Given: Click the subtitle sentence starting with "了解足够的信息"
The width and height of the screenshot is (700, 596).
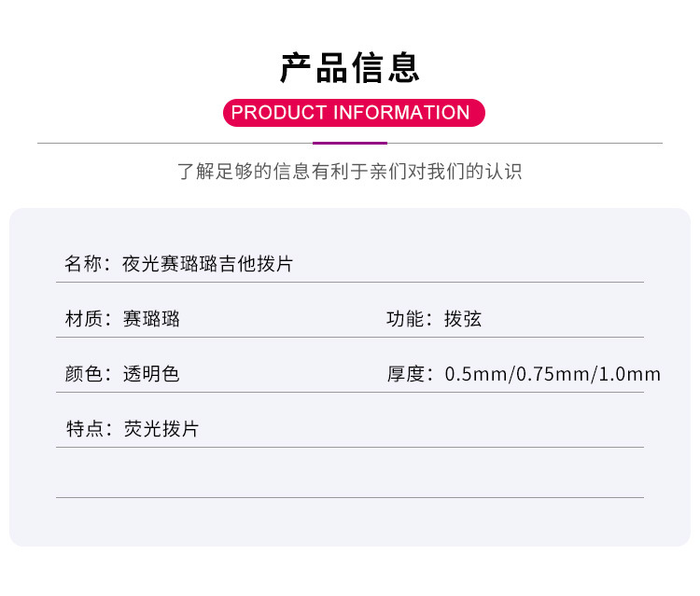Looking at the screenshot, I should point(350,172).
